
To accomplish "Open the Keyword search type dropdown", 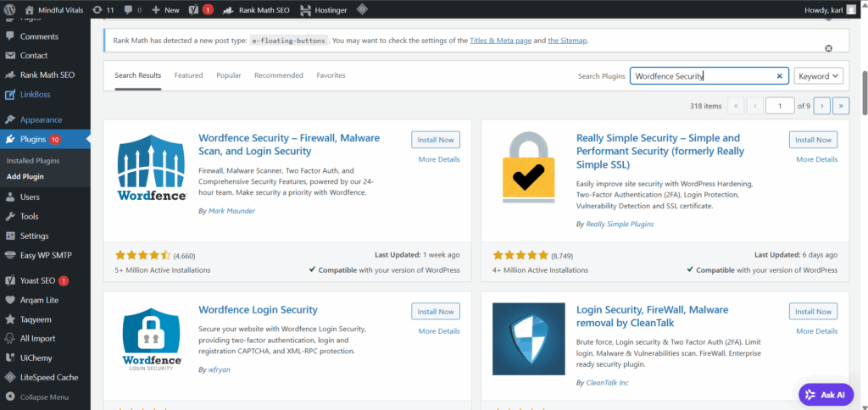I will (818, 76).
